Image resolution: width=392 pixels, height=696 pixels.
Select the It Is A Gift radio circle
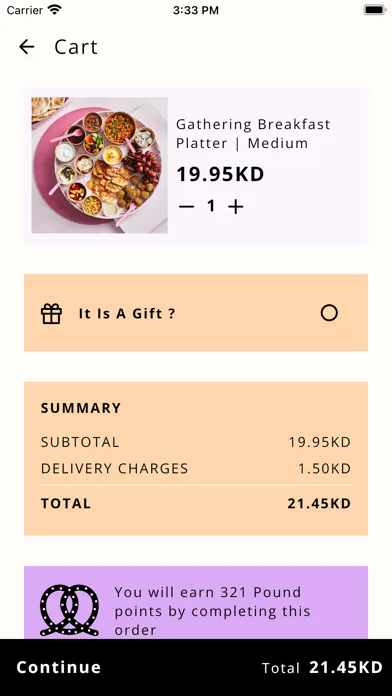point(329,313)
